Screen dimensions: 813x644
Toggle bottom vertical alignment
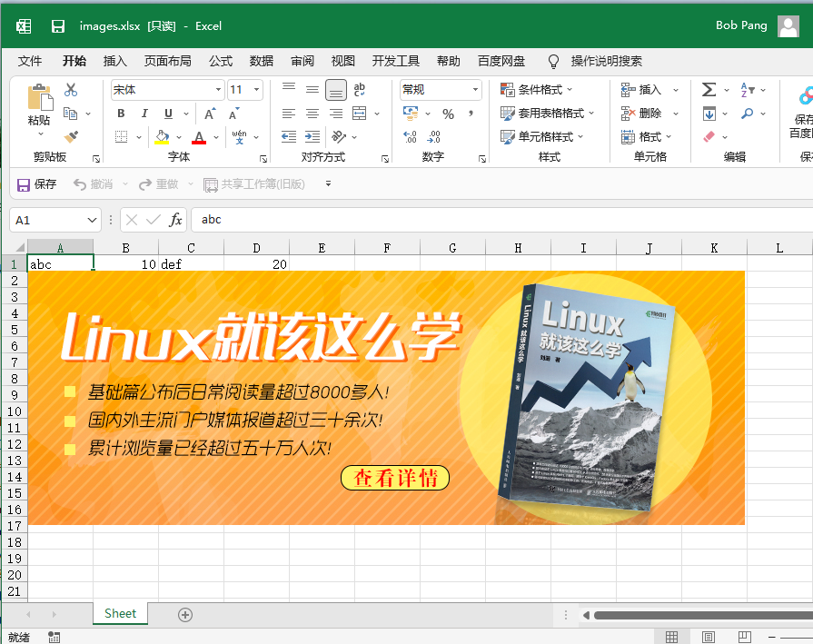coord(336,90)
